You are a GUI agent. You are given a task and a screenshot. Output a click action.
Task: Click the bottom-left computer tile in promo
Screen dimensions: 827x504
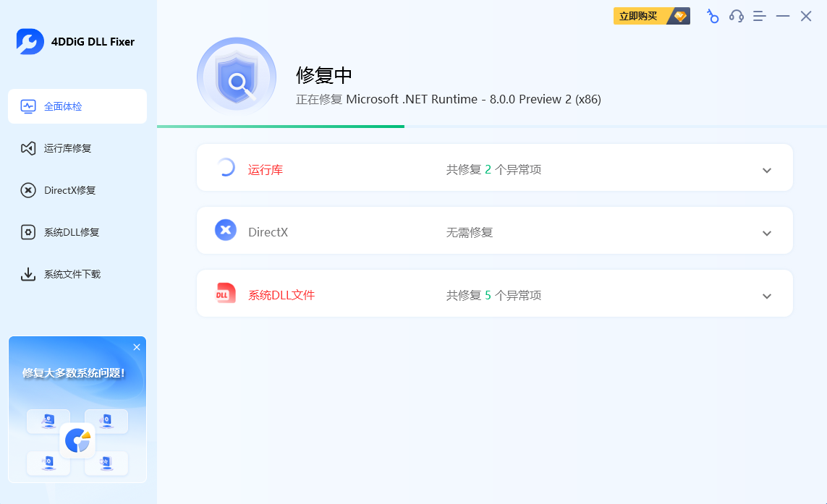(48, 462)
